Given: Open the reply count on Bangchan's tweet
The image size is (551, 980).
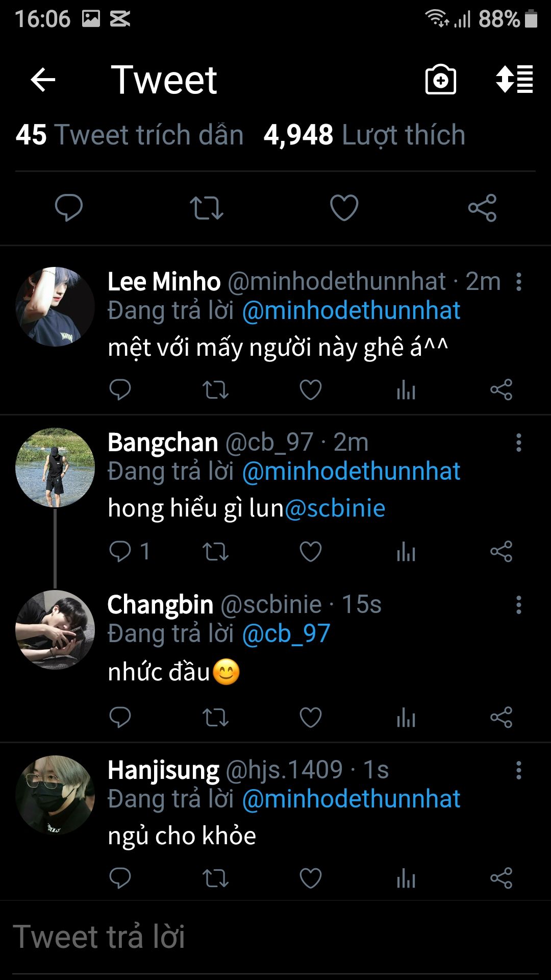Looking at the screenshot, I should coord(130,552).
